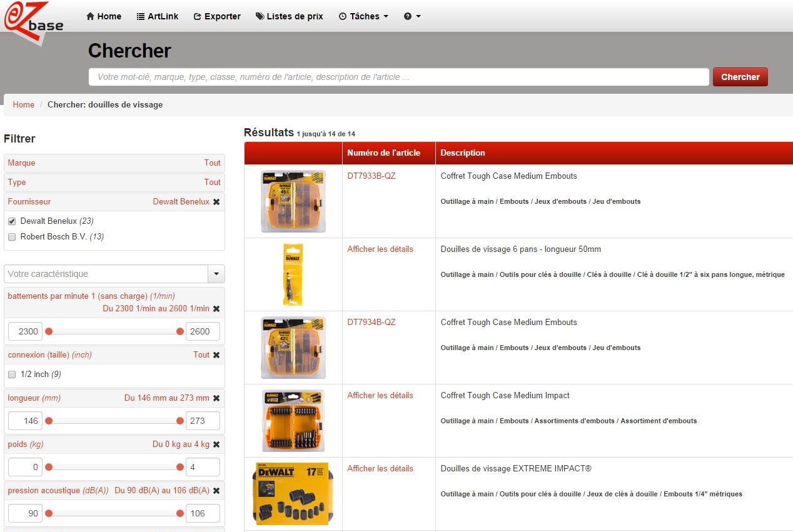
Task: Click the poids minimum 0 field
Action: [x=25, y=467]
